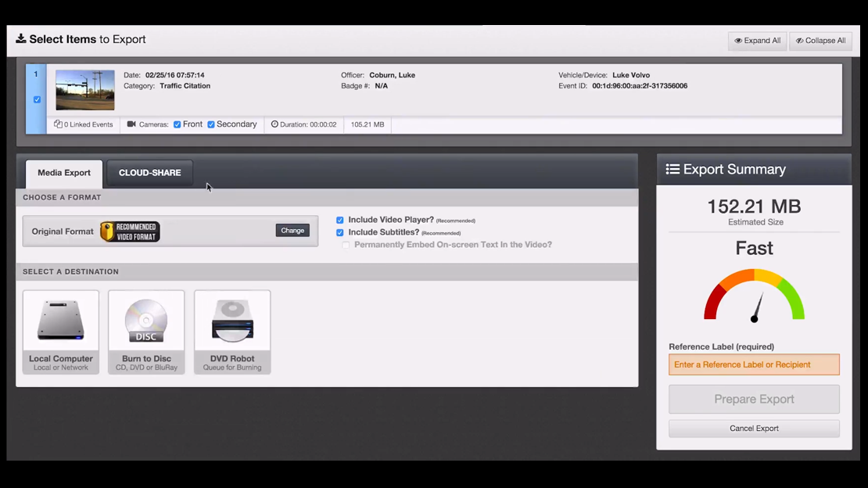
Task: Toggle the Secondary camera checkbox
Action: tap(211, 124)
